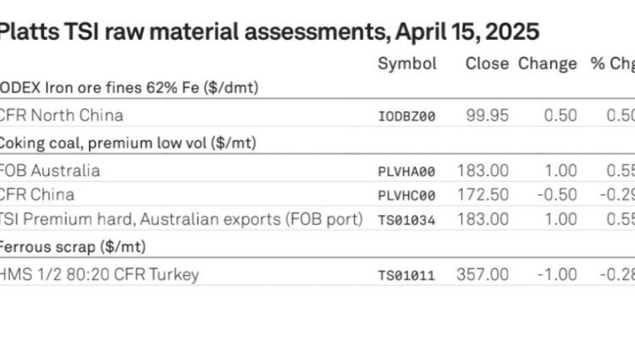Click the Change column header
The width and height of the screenshot is (635, 364).
[548, 64]
